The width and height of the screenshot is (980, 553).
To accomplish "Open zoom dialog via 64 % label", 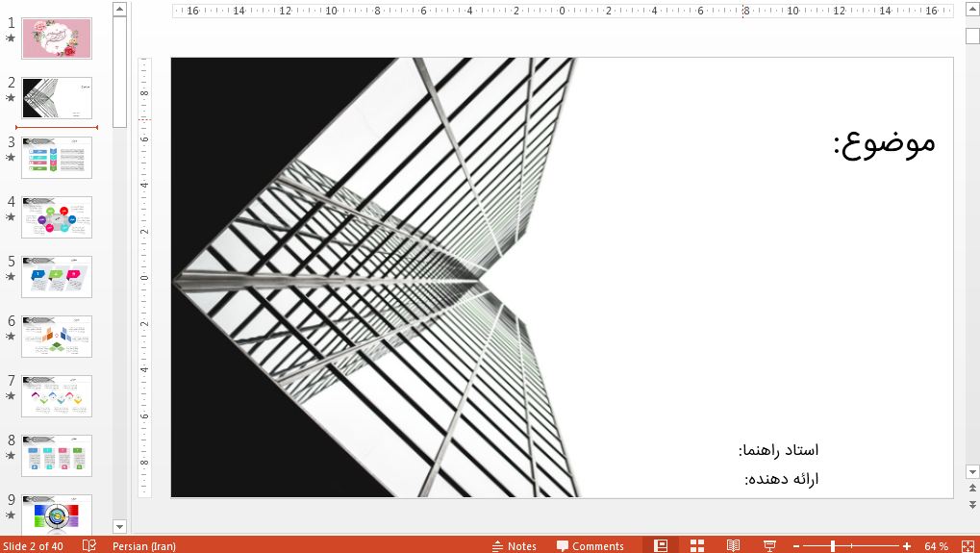I will 936,545.
